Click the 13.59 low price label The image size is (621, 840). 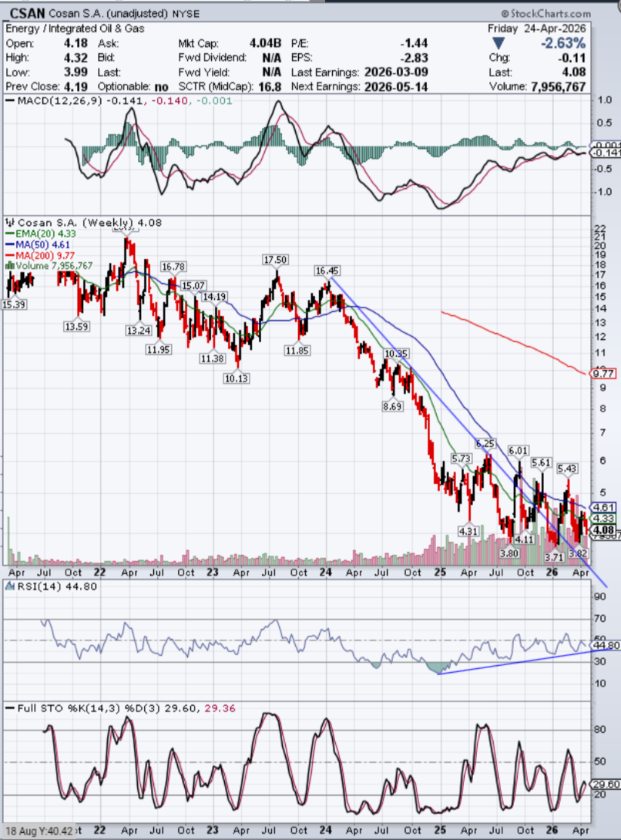pos(76,326)
